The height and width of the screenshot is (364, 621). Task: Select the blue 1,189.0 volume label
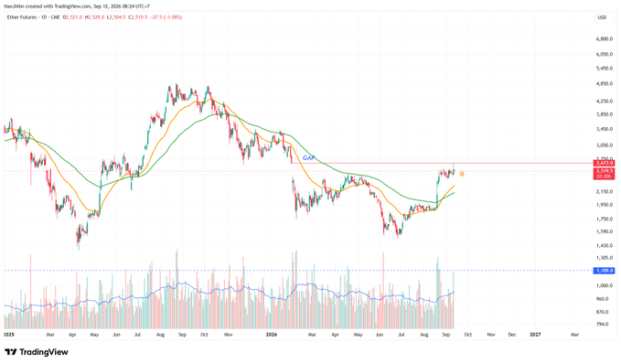[x=604, y=271]
